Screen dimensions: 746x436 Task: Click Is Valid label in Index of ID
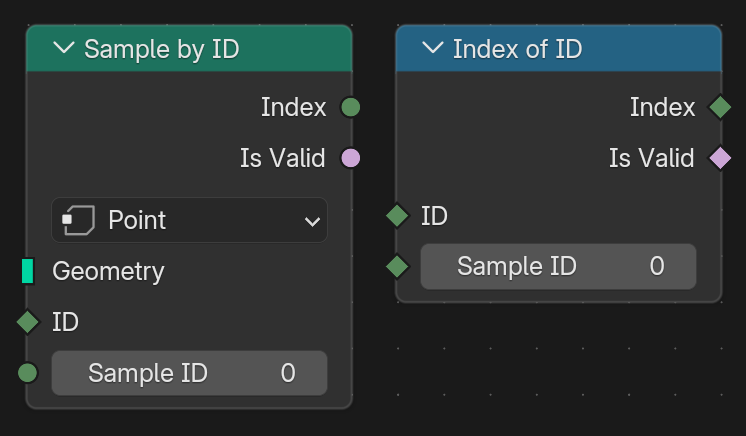tap(652, 158)
